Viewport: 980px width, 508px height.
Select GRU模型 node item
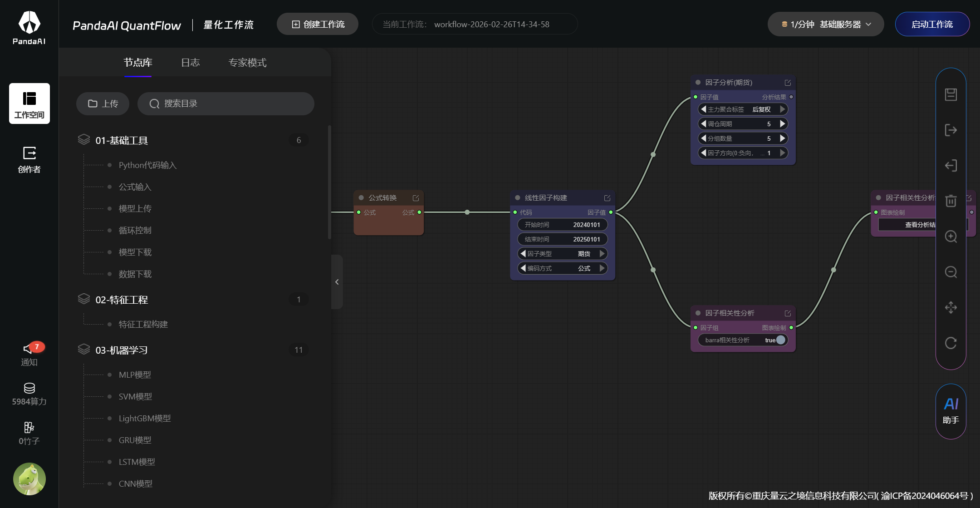pos(135,440)
